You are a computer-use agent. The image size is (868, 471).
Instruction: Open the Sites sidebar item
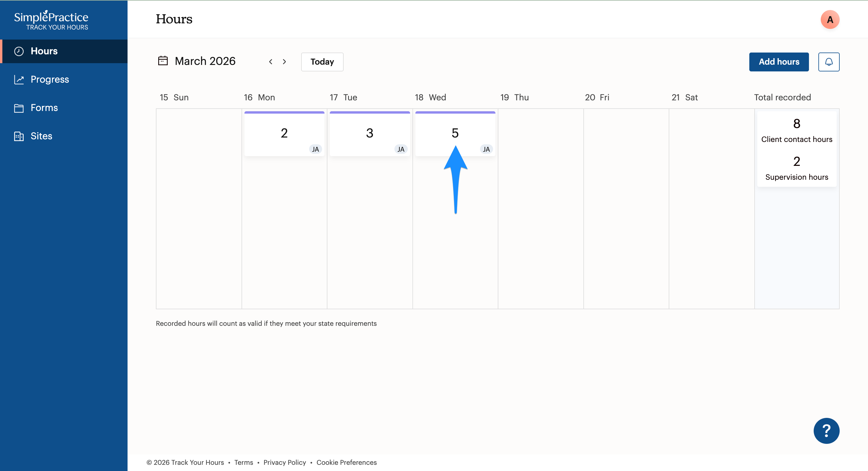click(64, 136)
